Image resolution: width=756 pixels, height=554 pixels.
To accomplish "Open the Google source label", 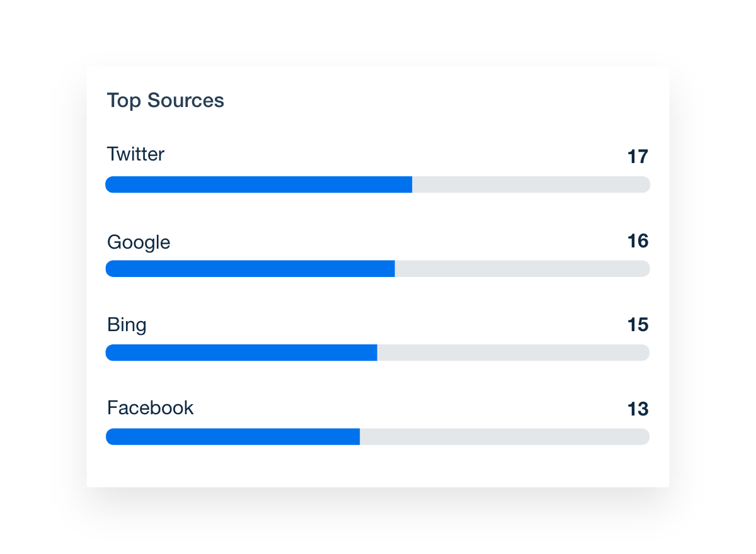I will point(139,242).
